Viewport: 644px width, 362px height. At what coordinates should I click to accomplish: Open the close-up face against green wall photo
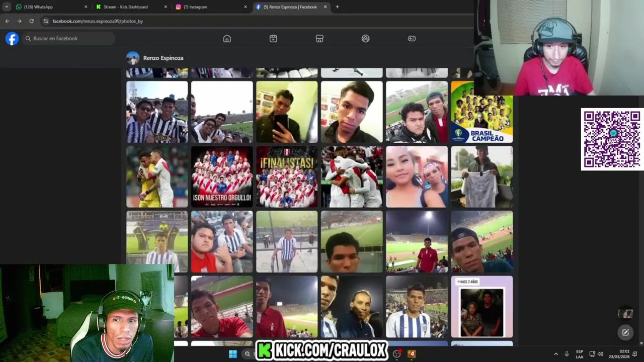[352, 112]
